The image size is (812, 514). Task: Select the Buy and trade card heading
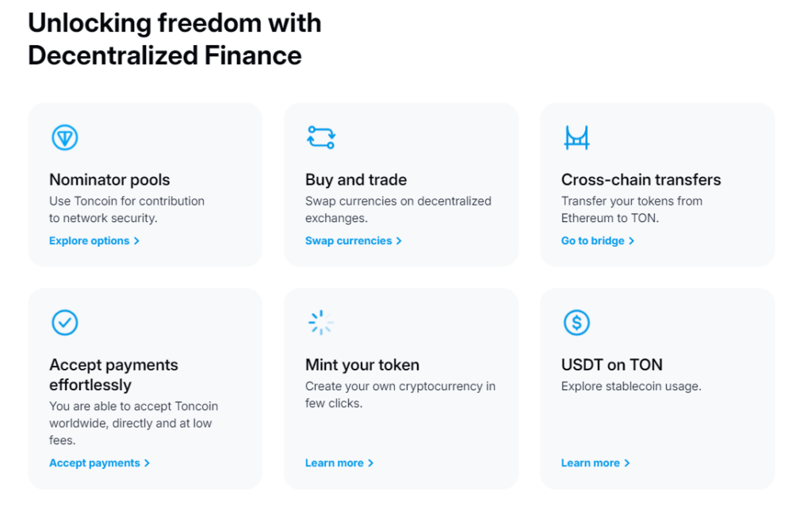[x=356, y=180]
